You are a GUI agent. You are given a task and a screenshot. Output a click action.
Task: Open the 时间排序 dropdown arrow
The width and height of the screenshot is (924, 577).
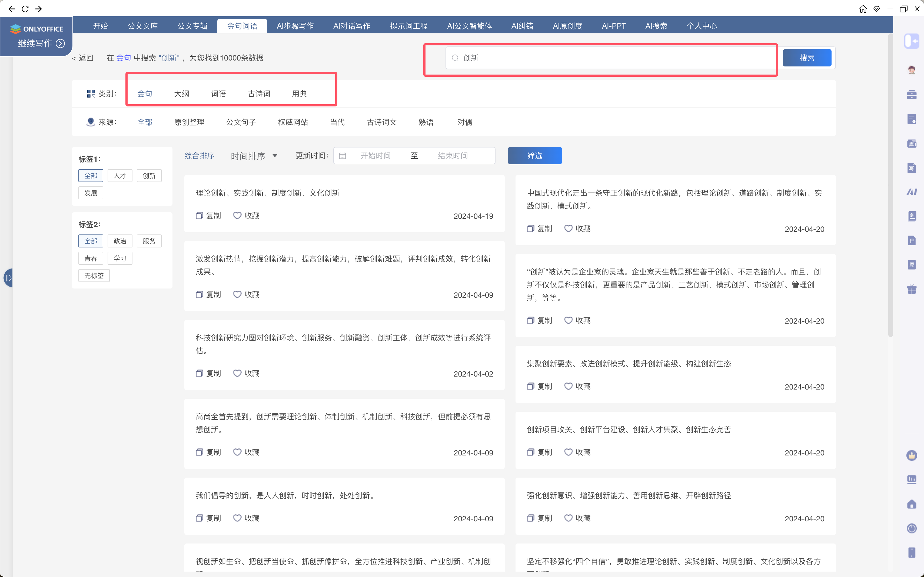pyautogui.click(x=275, y=156)
